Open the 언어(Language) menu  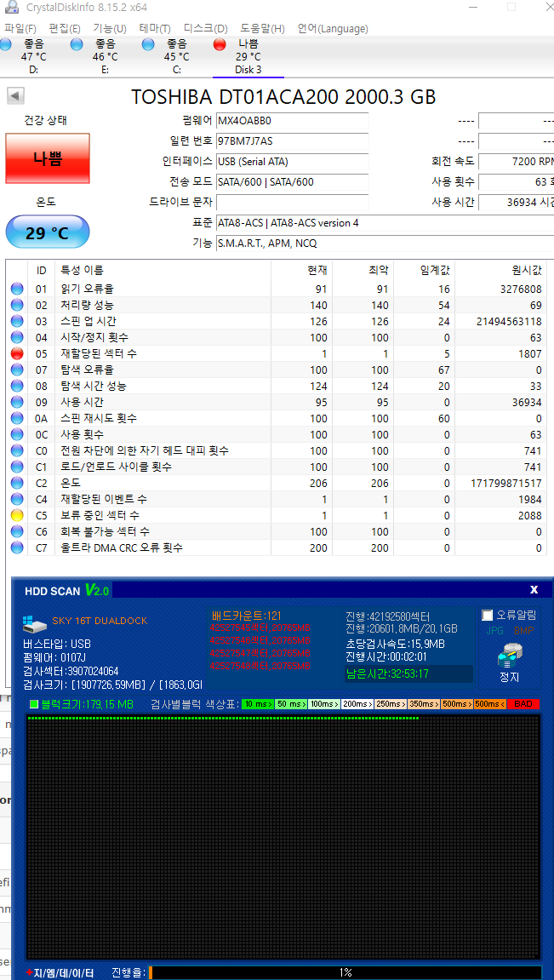(x=333, y=28)
